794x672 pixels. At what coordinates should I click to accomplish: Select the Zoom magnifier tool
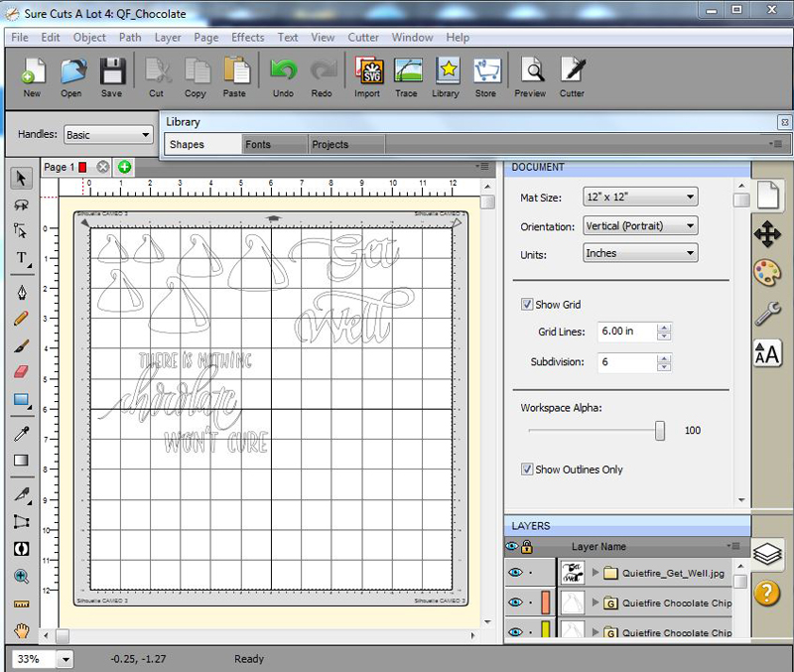coord(21,577)
